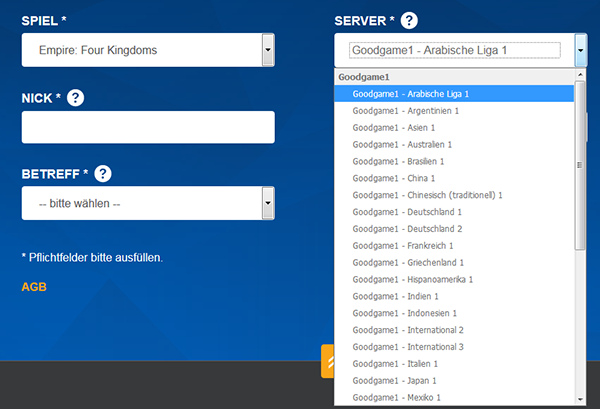Open the help icon next to NICK

[x=75, y=98]
